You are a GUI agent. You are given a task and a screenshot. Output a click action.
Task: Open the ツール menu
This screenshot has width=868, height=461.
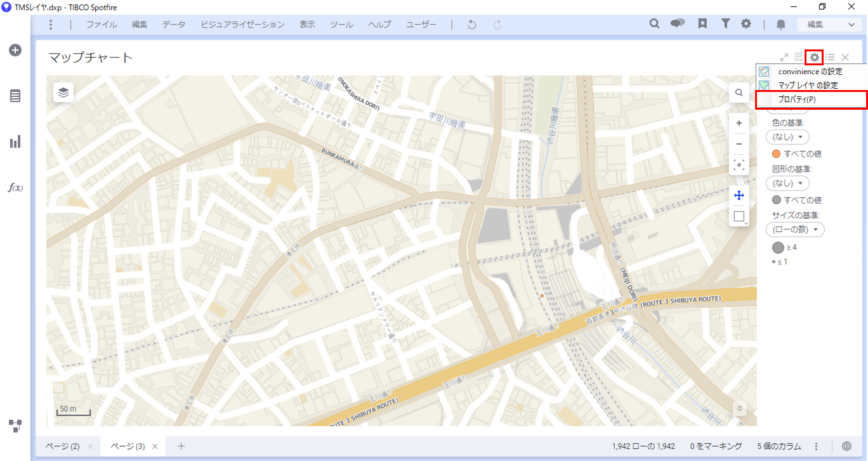click(341, 25)
